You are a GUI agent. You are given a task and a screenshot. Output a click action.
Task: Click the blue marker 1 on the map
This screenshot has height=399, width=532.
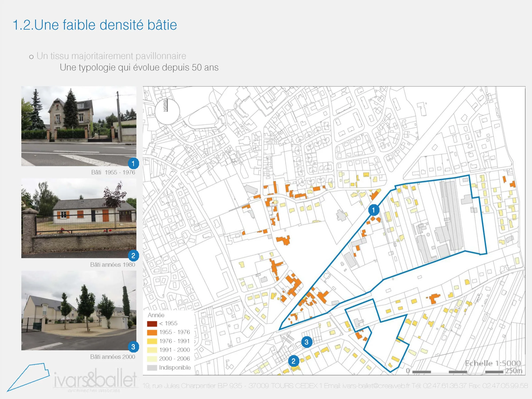[374, 210]
